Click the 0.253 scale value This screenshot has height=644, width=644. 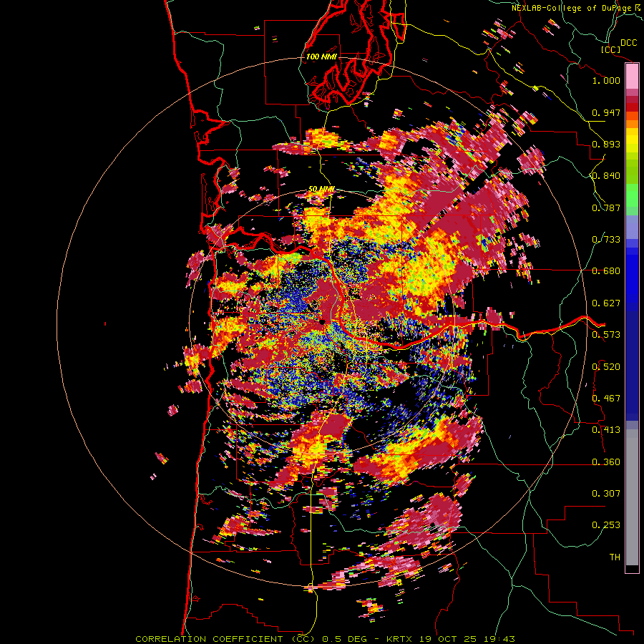(x=606, y=525)
